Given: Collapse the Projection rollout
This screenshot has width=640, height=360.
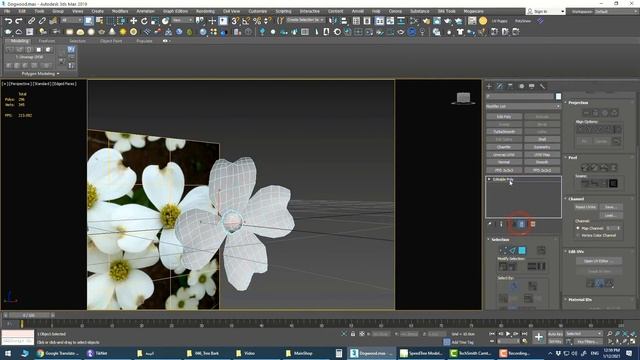Looking at the screenshot, I should coord(578,102).
